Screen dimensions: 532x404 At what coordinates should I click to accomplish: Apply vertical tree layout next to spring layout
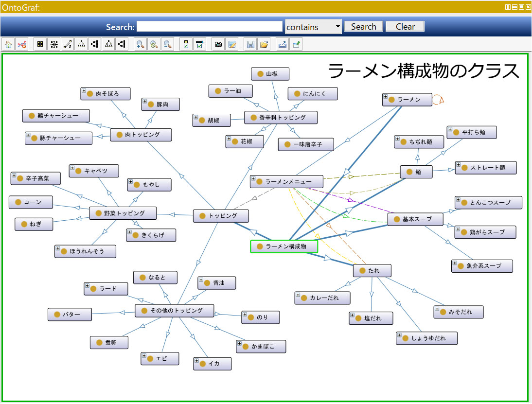(x=81, y=44)
